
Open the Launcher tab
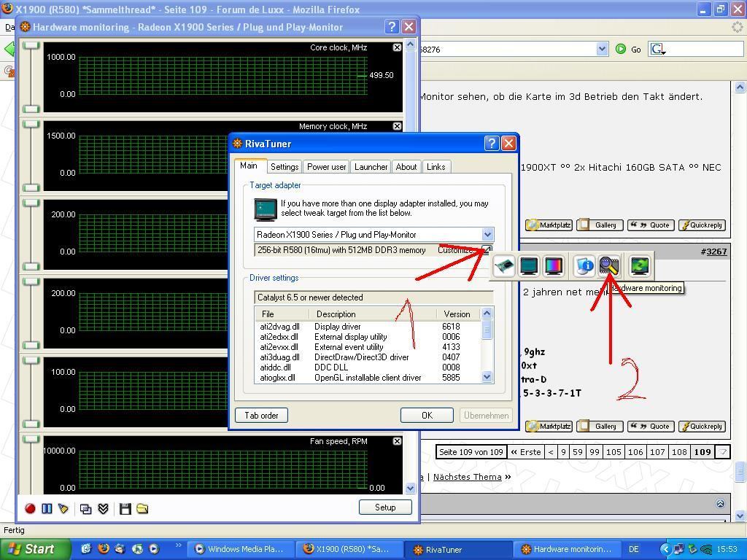point(371,167)
